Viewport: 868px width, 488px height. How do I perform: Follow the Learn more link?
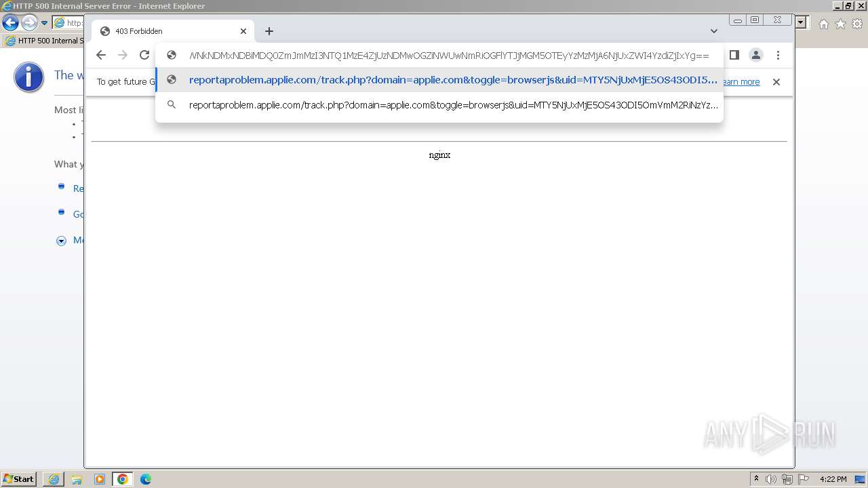(741, 82)
